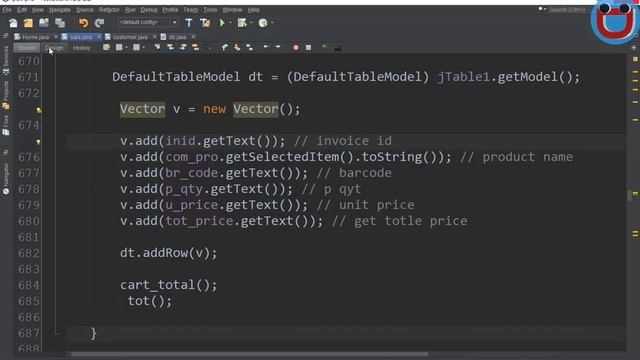Find selection in editor toolbar
Viewport: 640px width, 360px height.
(x=157, y=48)
